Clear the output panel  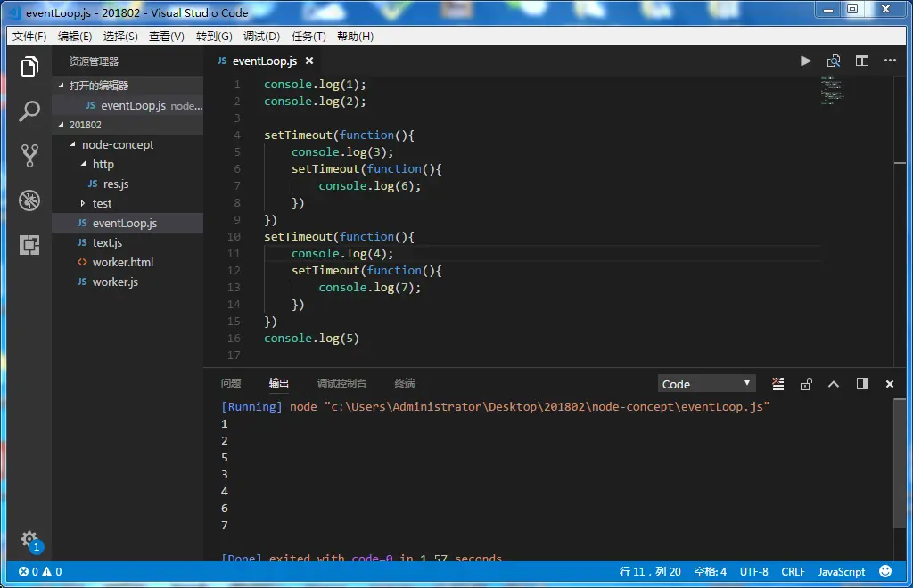[x=777, y=384]
